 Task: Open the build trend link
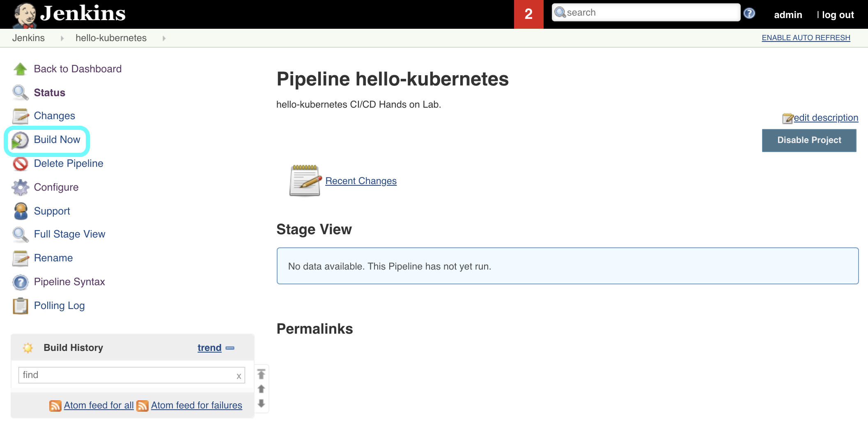[209, 348]
